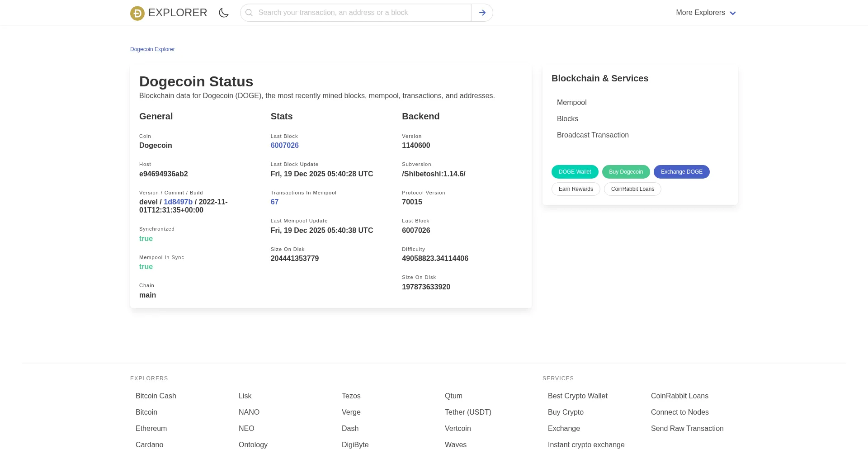
Task: Toggle dark mode with moon icon
Action: [x=224, y=13]
